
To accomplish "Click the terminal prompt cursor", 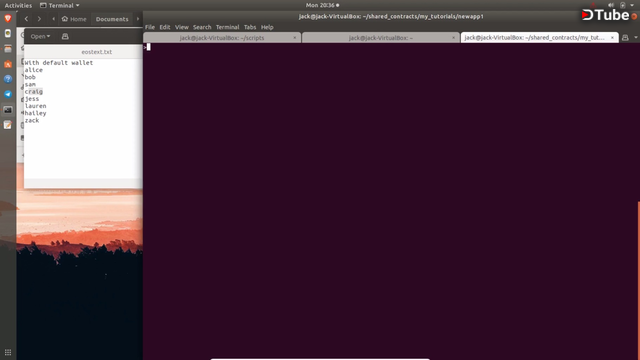I will pyautogui.click(x=149, y=47).
